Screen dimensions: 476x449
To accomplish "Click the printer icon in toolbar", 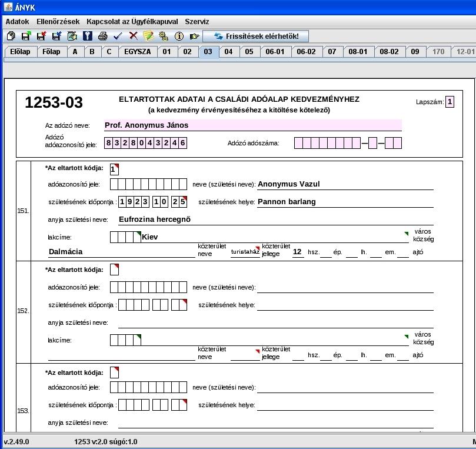I will tap(102, 36).
